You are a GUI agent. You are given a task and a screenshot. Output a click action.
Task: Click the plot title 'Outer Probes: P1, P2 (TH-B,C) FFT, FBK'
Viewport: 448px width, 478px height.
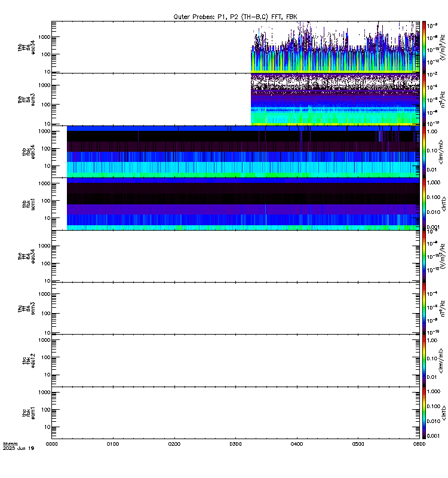click(x=235, y=17)
